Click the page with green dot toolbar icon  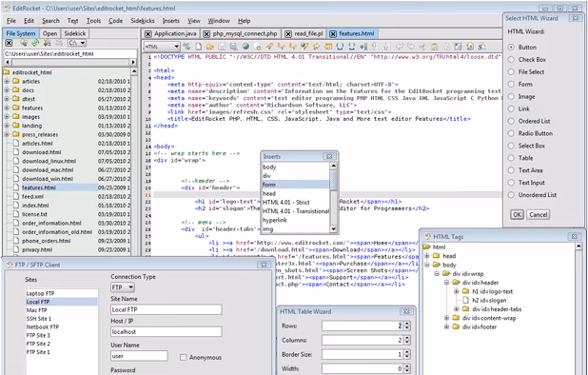click(x=257, y=47)
